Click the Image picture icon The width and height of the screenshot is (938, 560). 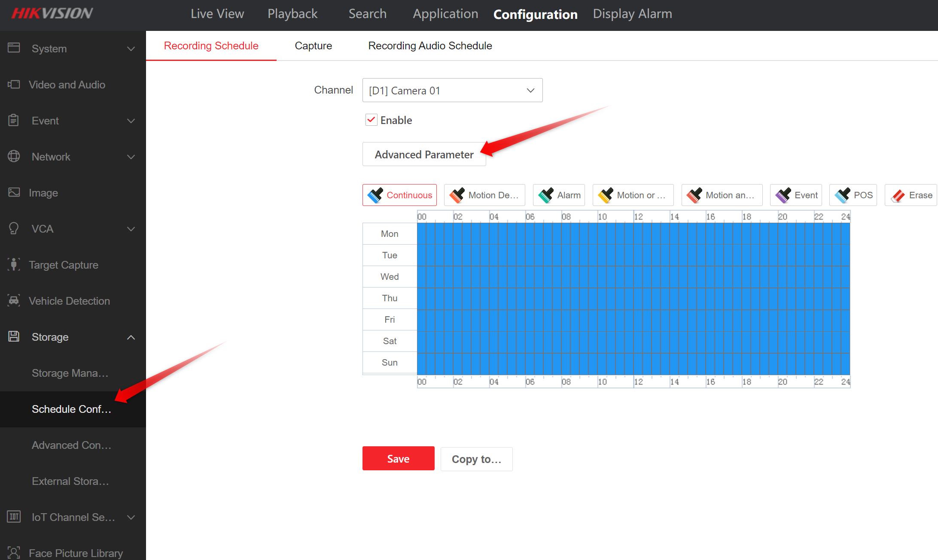pyautogui.click(x=14, y=192)
